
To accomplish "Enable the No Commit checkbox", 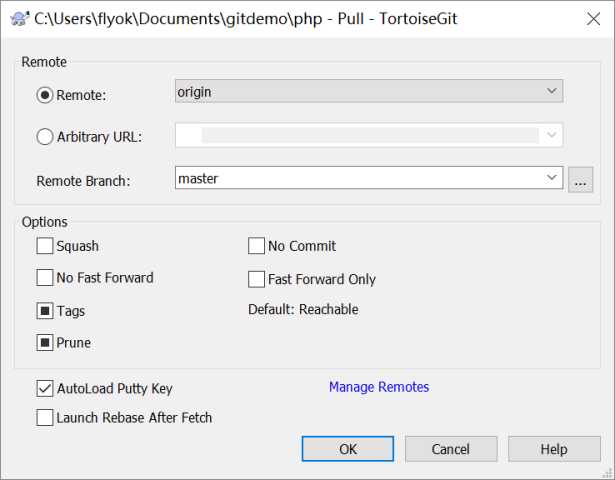I will point(256,246).
